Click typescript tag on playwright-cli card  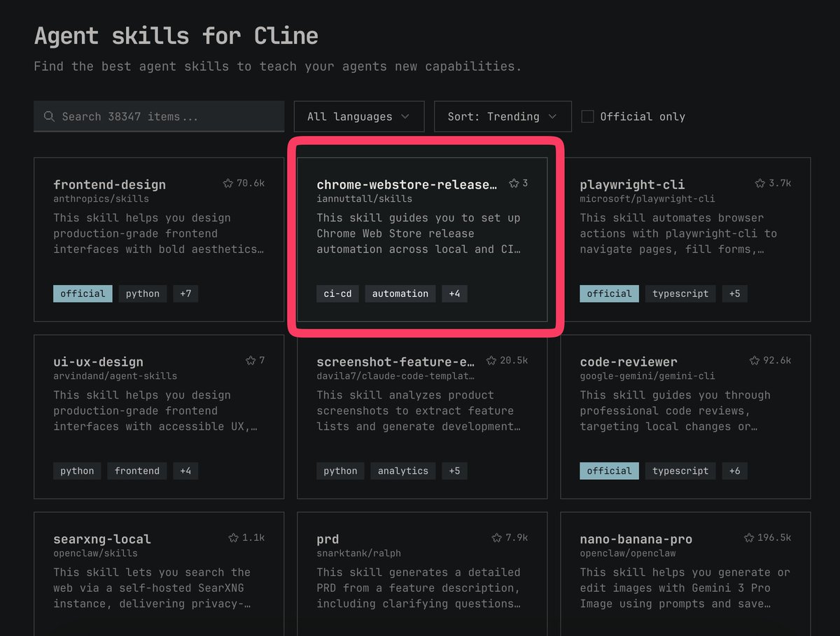coord(680,293)
